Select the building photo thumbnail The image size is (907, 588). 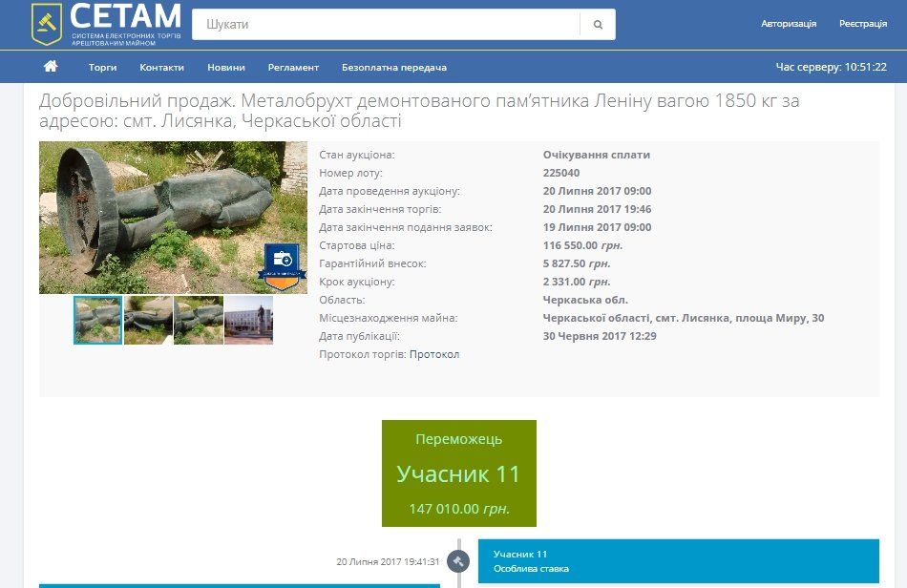tap(248, 320)
